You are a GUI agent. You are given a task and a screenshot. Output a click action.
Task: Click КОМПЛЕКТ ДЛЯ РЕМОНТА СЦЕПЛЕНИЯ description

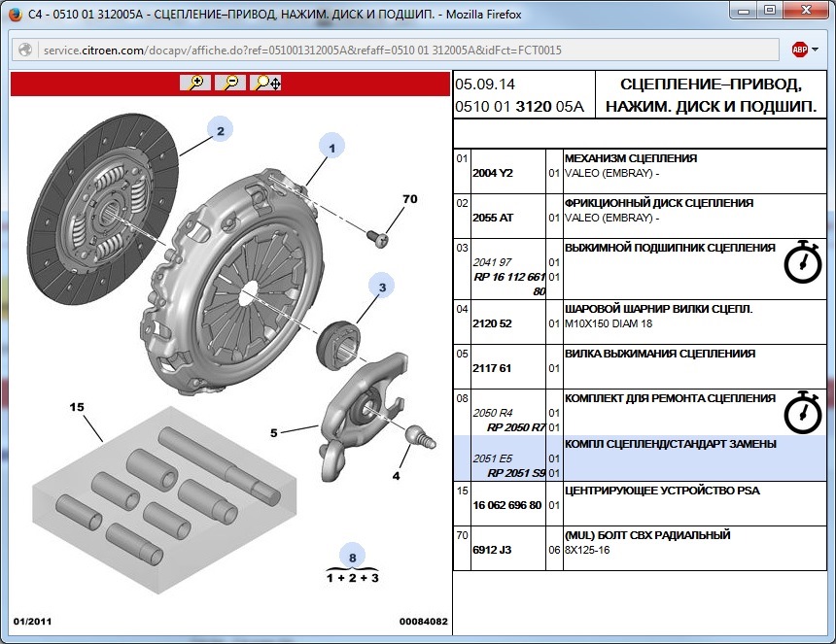point(670,398)
